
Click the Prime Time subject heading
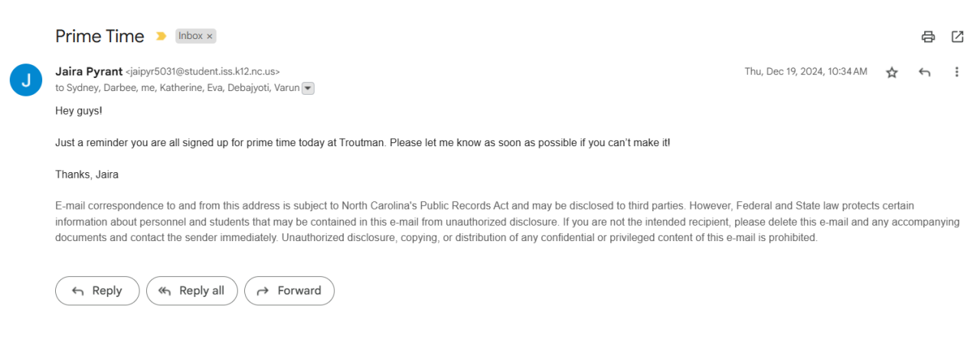(100, 36)
